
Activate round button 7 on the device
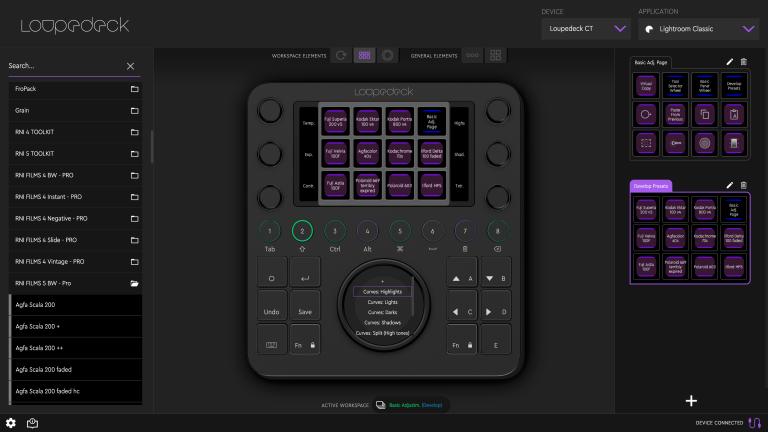click(x=465, y=231)
